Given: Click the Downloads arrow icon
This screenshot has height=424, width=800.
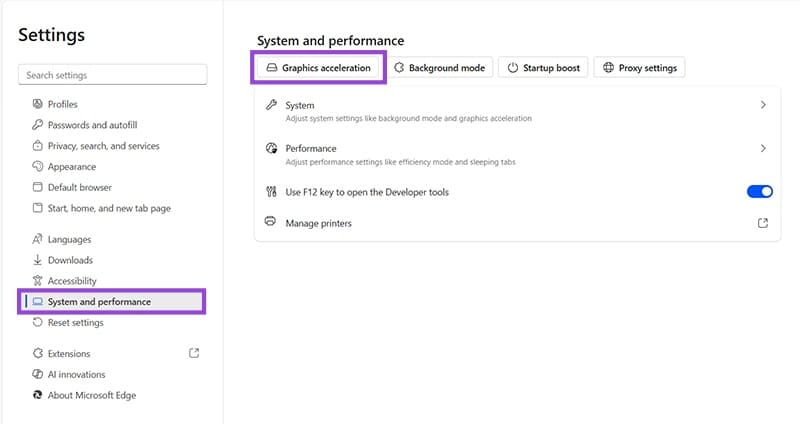Looking at the screenshot, I should pos(38,260).
